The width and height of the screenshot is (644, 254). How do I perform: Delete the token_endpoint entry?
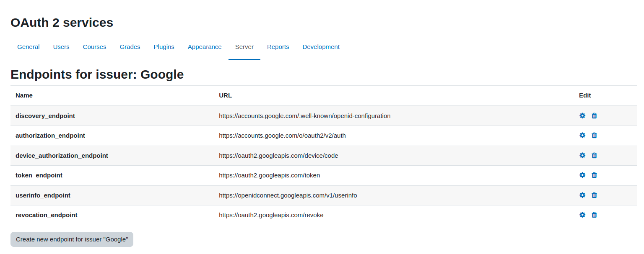594,175
